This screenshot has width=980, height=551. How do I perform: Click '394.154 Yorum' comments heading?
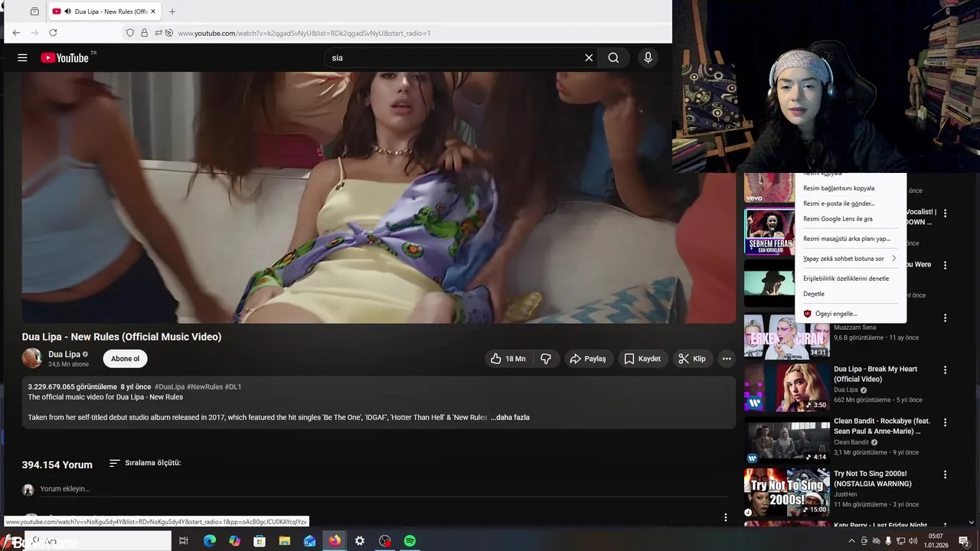[57, 465]
